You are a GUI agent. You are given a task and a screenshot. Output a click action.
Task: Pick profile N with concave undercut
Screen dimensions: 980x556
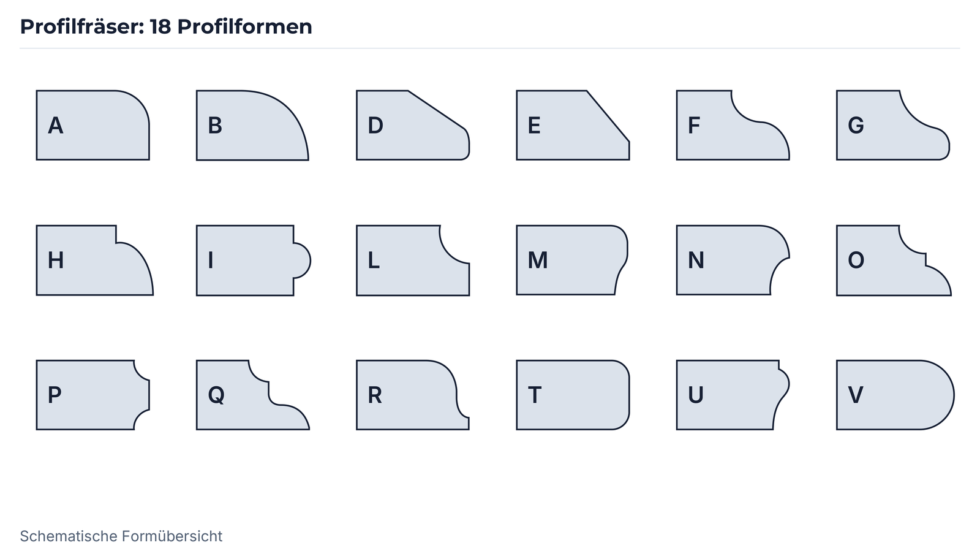click(733, 260)
